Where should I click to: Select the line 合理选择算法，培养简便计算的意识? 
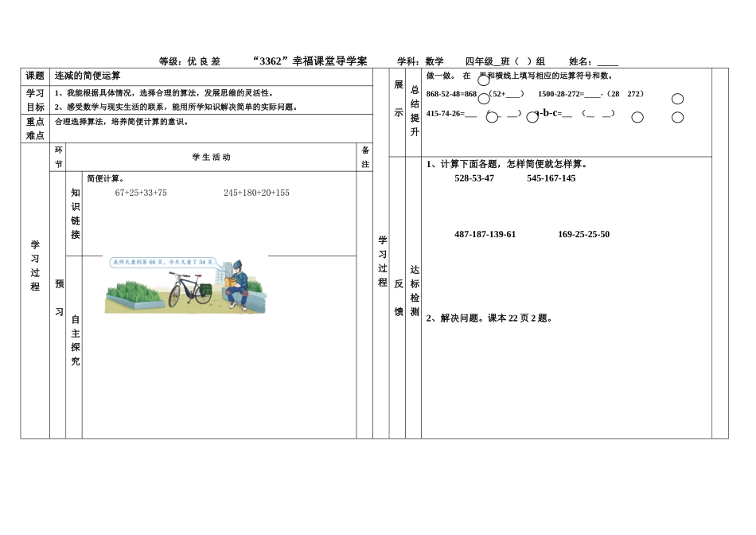click(122, 122)
